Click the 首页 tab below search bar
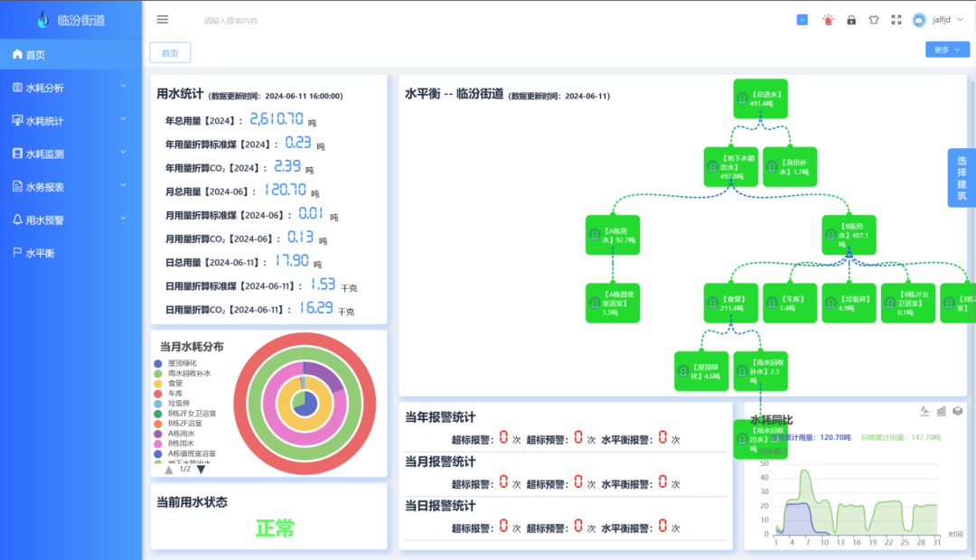Image resolution: width=976 pixels, height=560 pixels. pyautogui.click(x=170, y=53)
